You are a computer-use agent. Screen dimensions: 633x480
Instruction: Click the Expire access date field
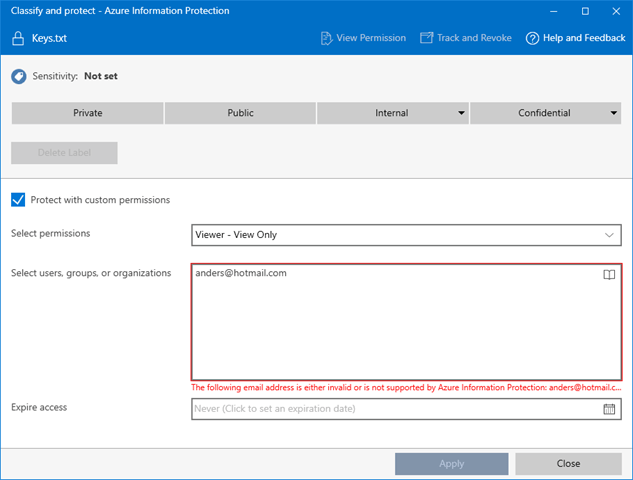[395, 409]
